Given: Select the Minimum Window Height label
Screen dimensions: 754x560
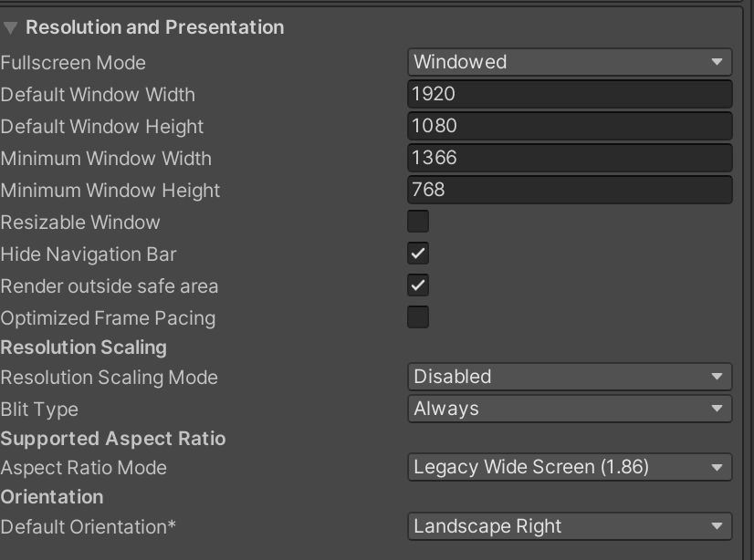Looking at the screenshot, I should [x=110, y=191].
